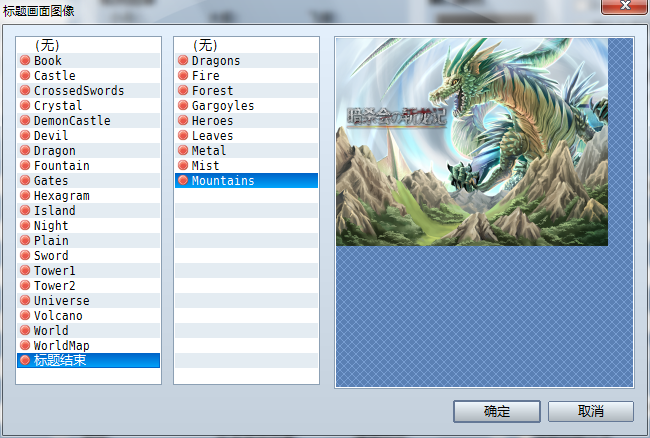The height and width of the screenshot is (438, 650).
Task: Click the dragon preview image
Action: pyautogui.click(x=472, y=142)
